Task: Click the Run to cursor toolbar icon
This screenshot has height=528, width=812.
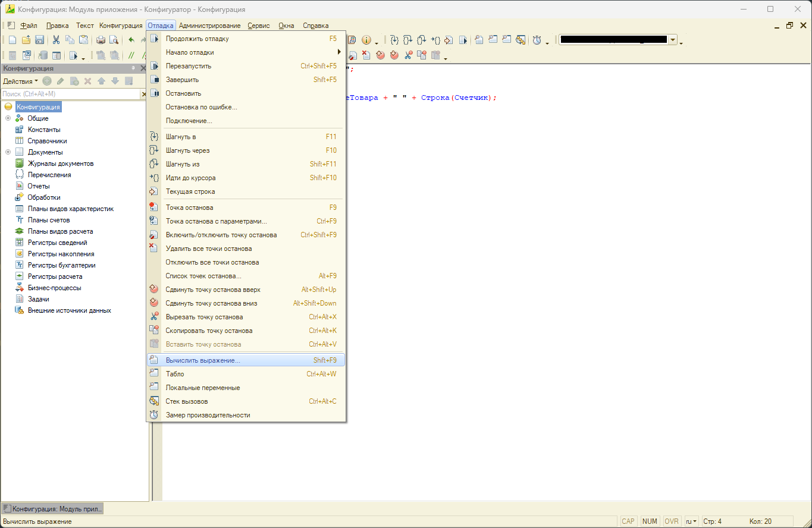Action: coord(435,40)
